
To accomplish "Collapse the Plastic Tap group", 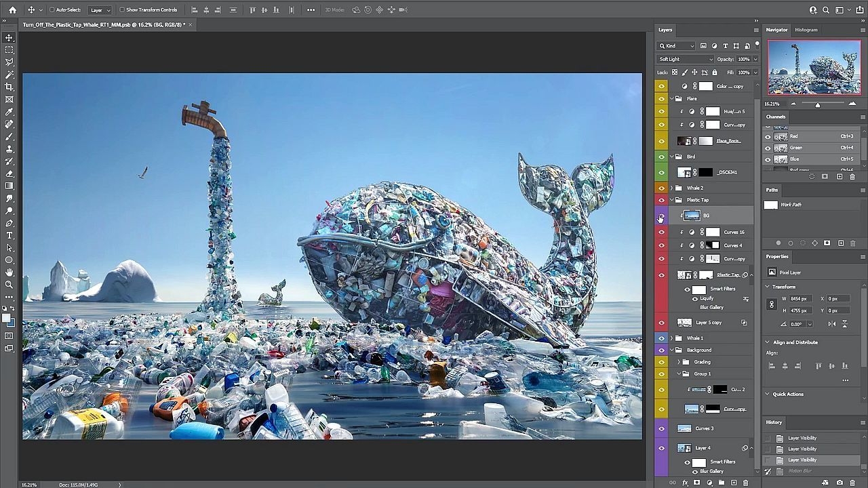I will (672, 200).
